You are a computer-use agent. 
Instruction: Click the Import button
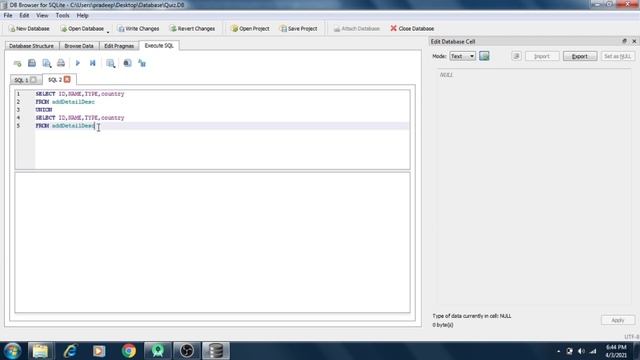[x=542, y=56]
